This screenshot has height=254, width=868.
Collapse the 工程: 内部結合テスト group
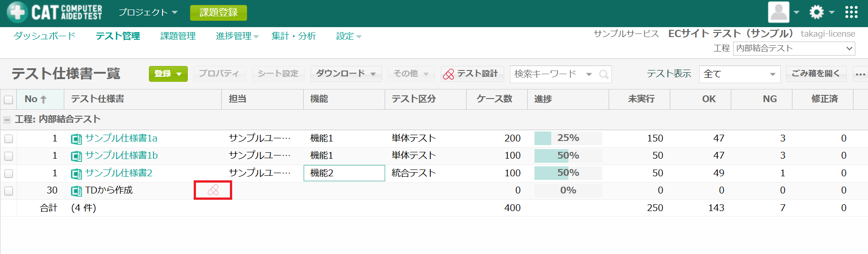coord(7,120)
